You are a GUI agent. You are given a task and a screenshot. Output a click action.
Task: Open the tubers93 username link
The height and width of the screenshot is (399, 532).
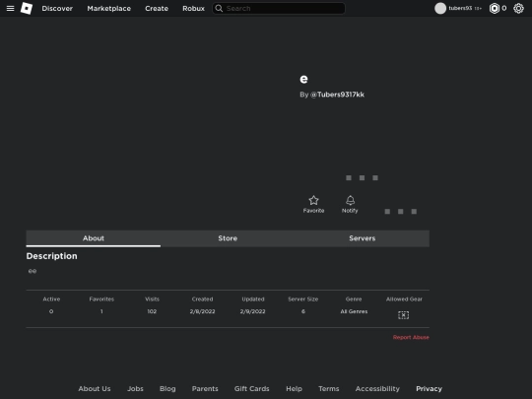click(x=460, y=8)
